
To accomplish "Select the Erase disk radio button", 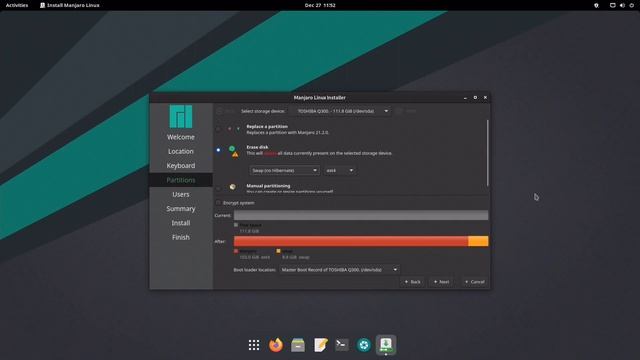I will click(218, 150).
